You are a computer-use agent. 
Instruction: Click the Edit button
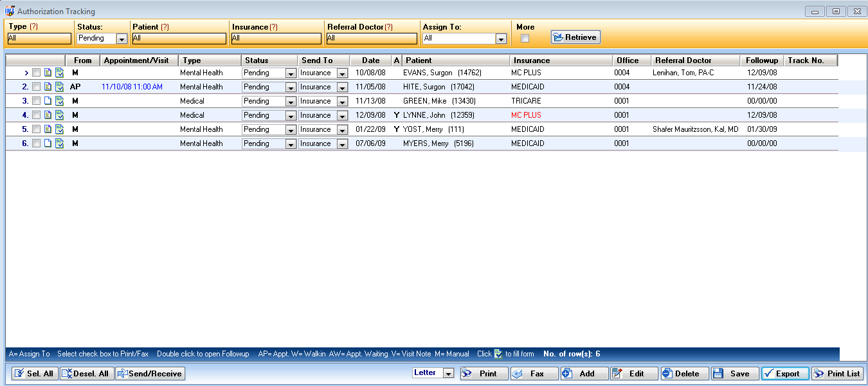pyautogui.click(x=635, y=373)
